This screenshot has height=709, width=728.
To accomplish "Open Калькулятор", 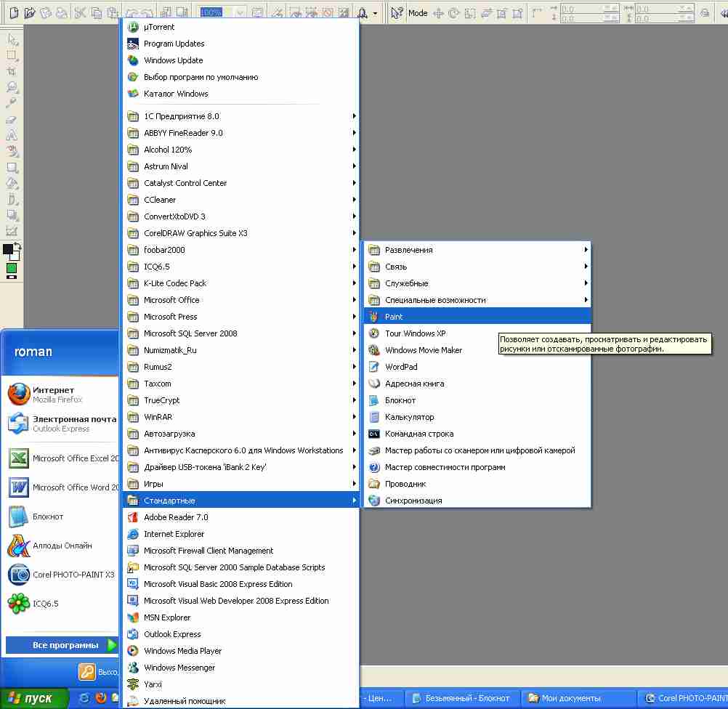I will [477, 417].
